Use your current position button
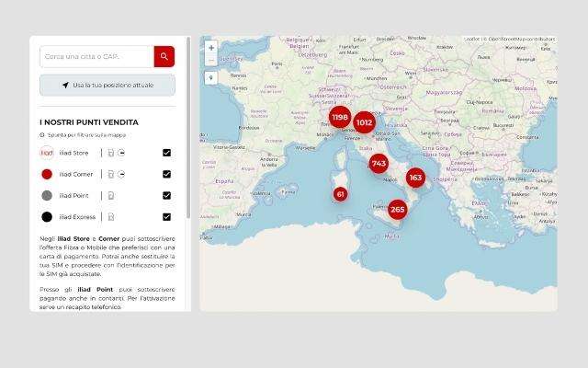This screenshot has height=368, width=588. pyautogui.click(x=107, y=86)
